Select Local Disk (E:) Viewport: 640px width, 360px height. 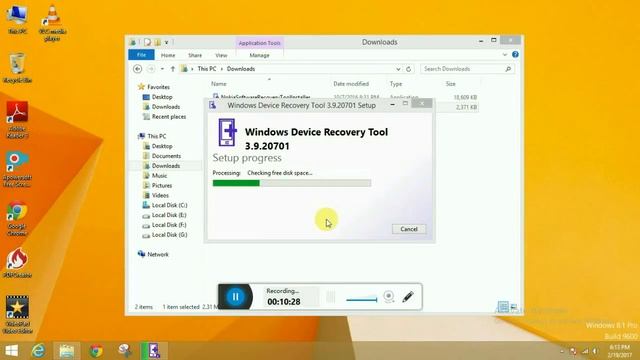(169, 215)
